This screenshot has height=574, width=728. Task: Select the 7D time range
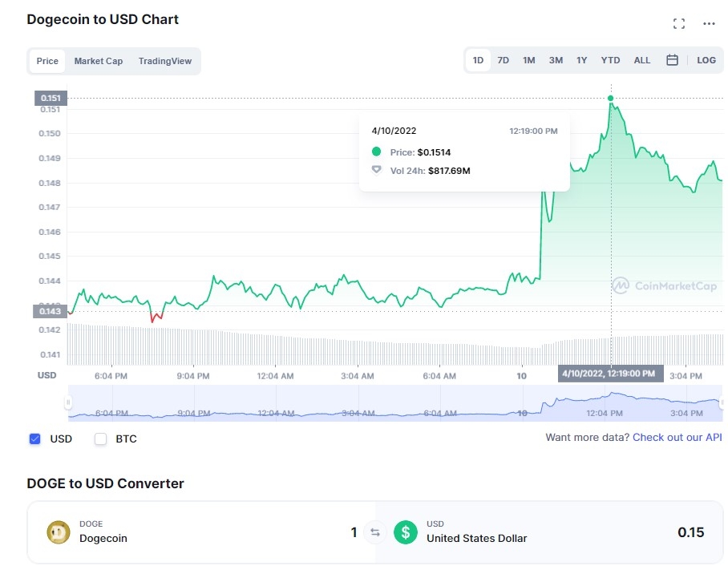(503, 60)
